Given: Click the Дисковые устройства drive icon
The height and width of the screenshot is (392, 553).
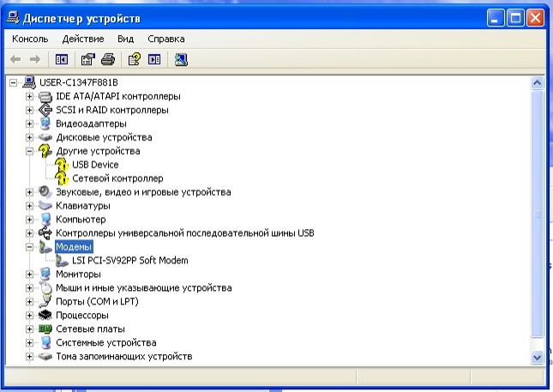Looking at the screenshot, I should [x=45, y=137].
